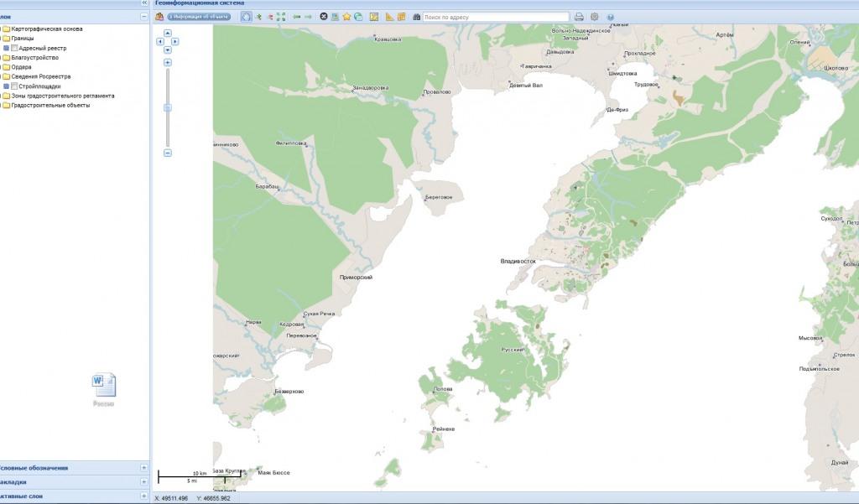859x504 pixels.
Task: Toggle the Стройплощадки layer checkbox
Action: pyautogui.click(x=14, y=86)
